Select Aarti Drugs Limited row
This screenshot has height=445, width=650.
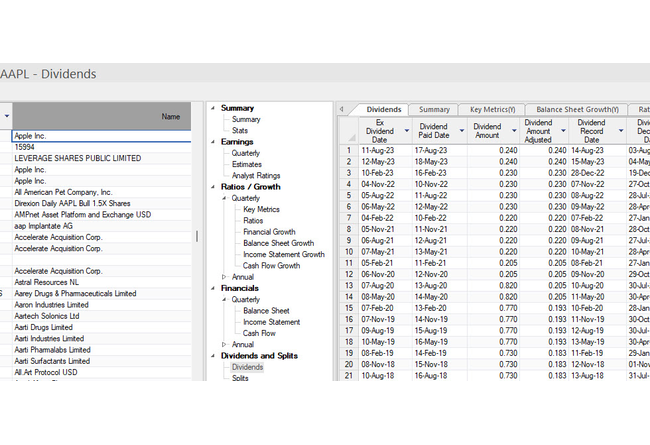point(102,327)
